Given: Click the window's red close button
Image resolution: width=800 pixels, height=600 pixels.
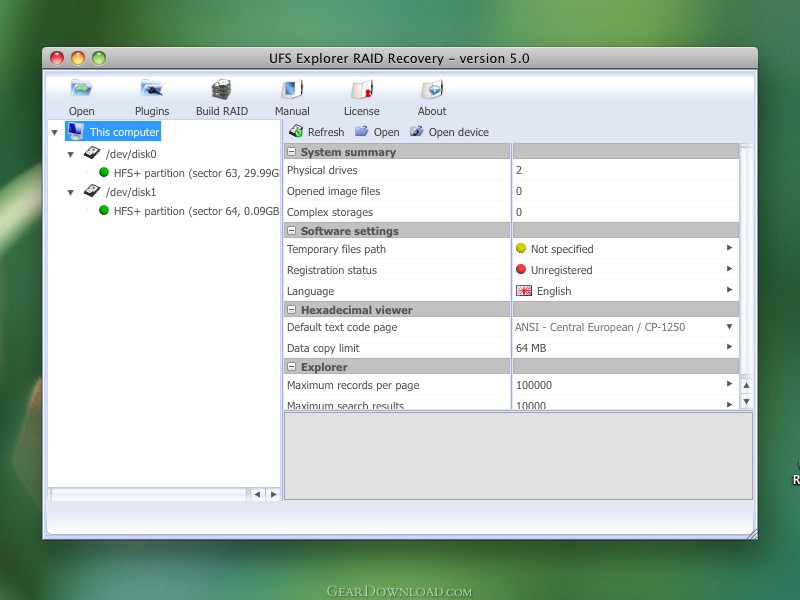Looking at the screenshot, I should pos(57,58).
